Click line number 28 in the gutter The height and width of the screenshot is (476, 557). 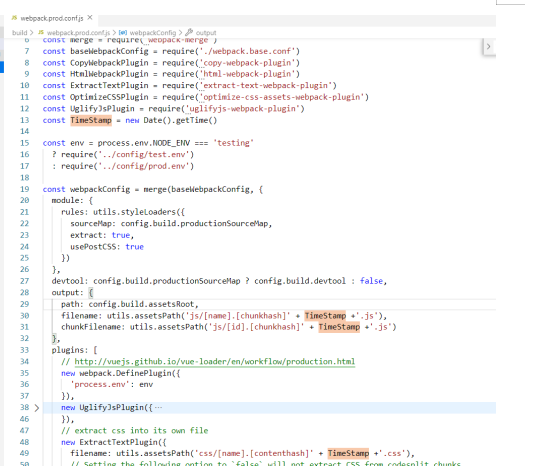tap(25, 293)
